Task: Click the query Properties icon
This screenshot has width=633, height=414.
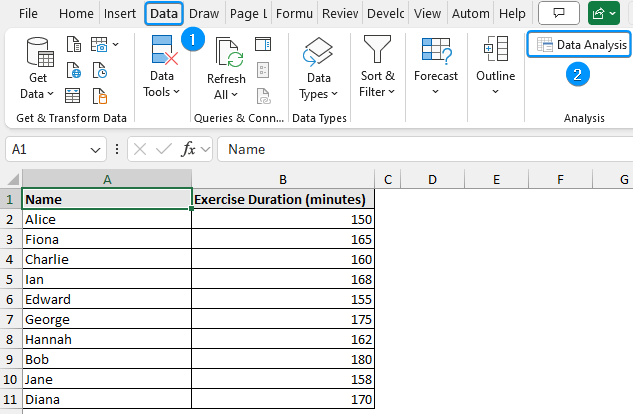Action: point(263,70)
